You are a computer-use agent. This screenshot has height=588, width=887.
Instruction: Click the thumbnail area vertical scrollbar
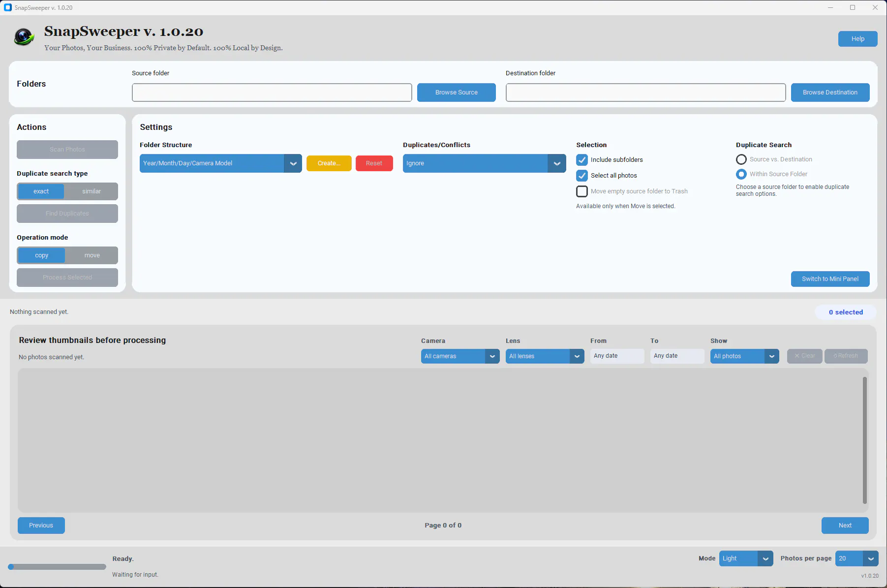click(864, 440)
